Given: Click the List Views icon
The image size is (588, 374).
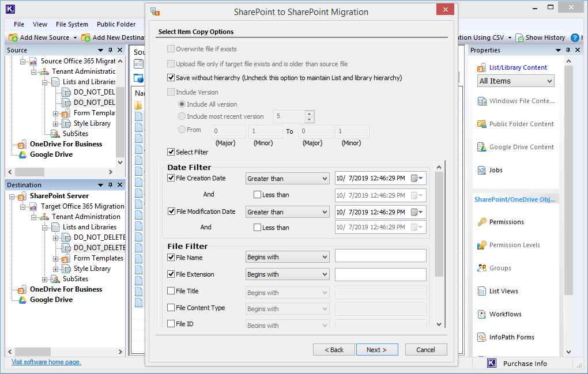Looking at the screenshot, I should tap(481, 291).
